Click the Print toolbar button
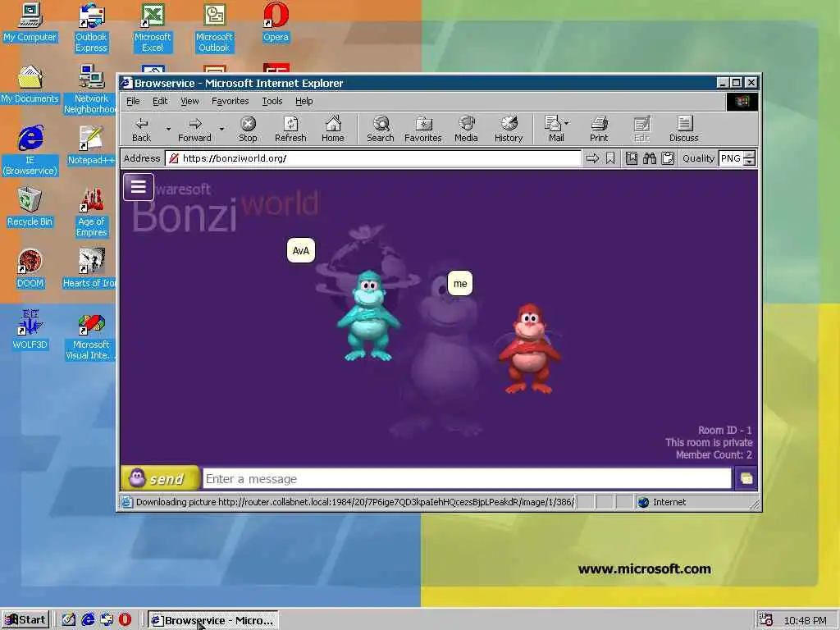Viewport: 840px width, 630px height. click(599, 130)
